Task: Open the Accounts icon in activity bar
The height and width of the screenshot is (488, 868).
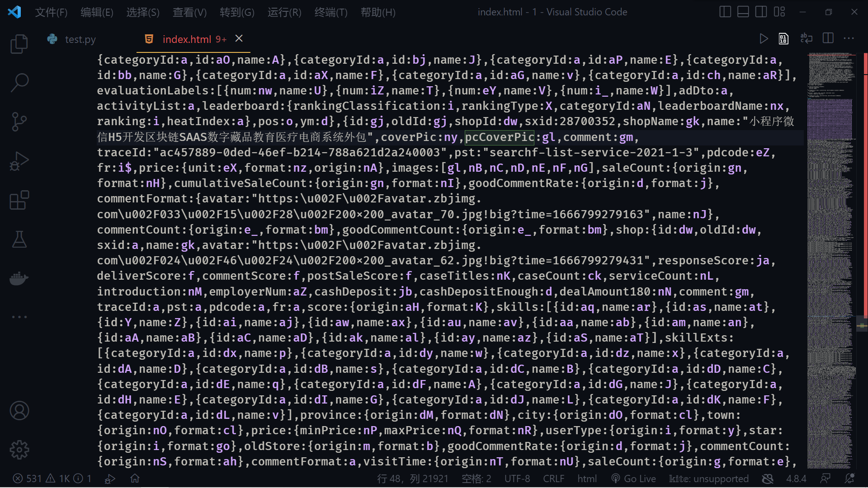Action: click(x=19, y=410)
